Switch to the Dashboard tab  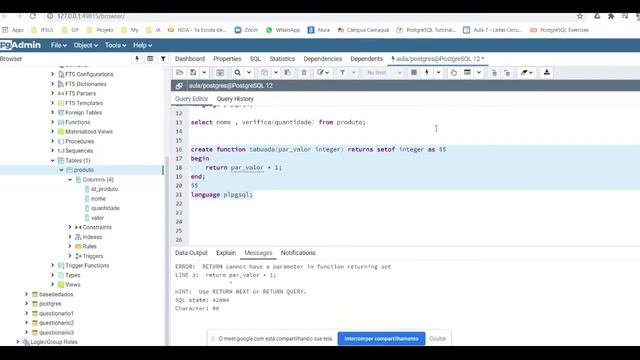[x=190, y=59]
